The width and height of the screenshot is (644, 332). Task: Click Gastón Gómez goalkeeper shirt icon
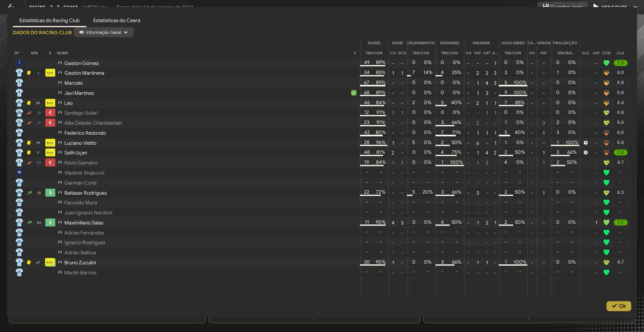19,63
